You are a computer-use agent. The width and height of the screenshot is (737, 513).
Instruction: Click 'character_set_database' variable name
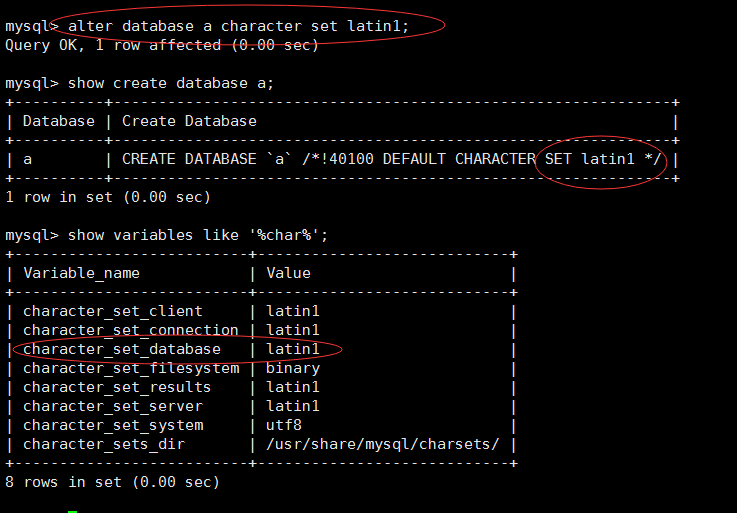(x=122, y=349)
